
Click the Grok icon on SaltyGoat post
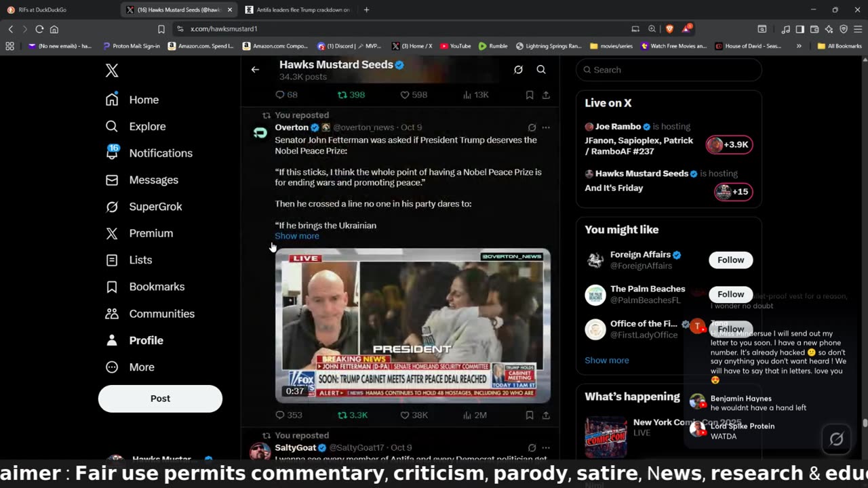click(532, 448)
